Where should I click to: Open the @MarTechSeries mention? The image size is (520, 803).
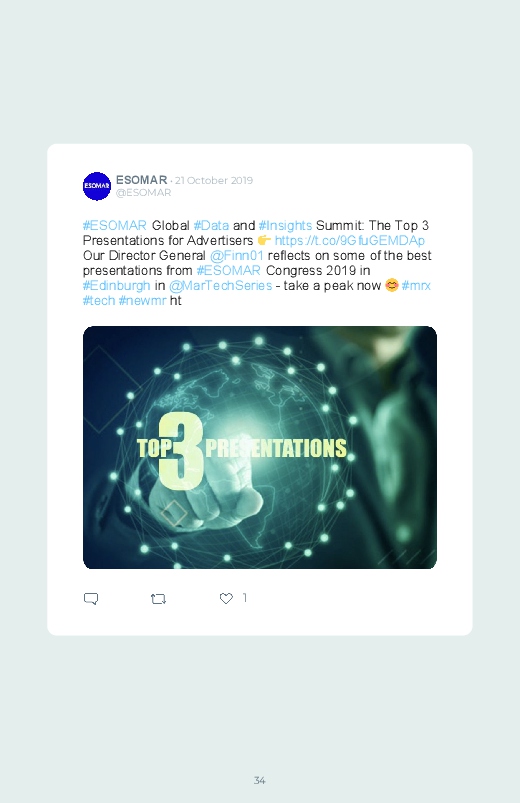220,285
